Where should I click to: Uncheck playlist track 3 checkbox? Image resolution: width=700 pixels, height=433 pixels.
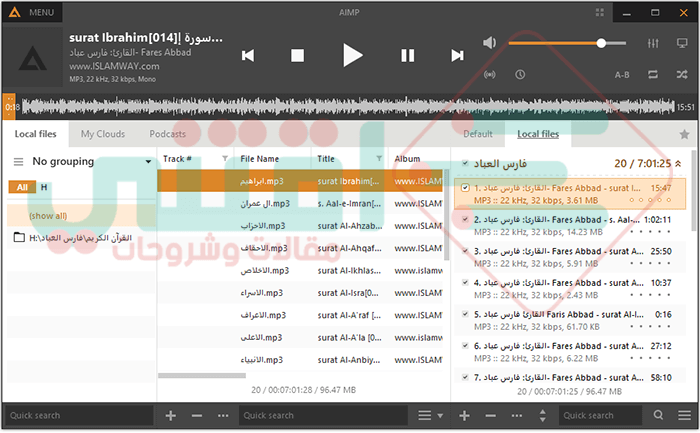coord(465,251)
